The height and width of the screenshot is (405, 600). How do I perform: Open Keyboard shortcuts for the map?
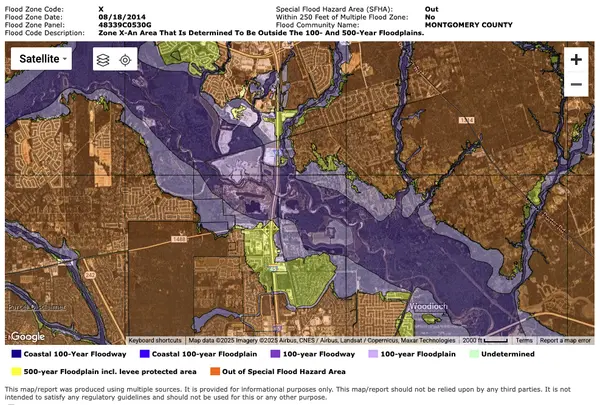pyautogui.click(x=155, y=340)
